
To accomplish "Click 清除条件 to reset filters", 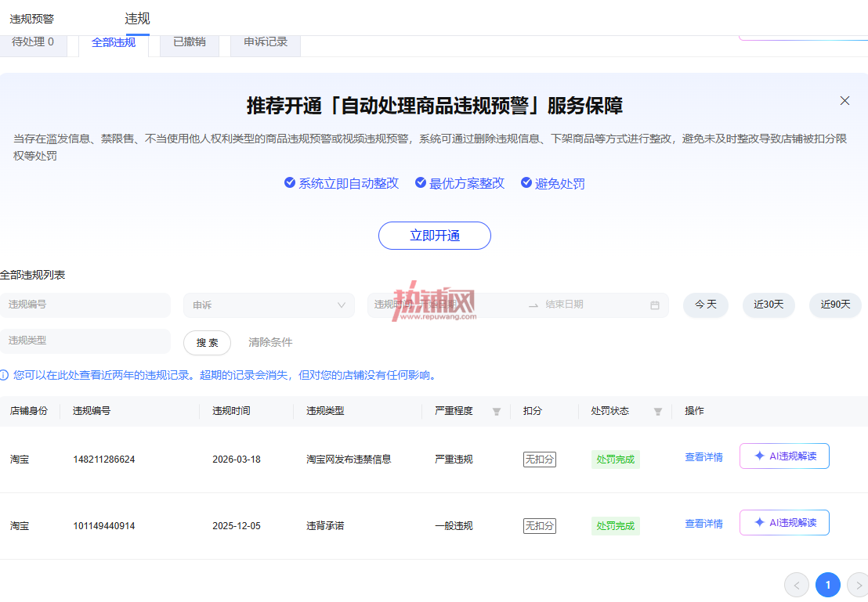I will [x=270, y=343].
